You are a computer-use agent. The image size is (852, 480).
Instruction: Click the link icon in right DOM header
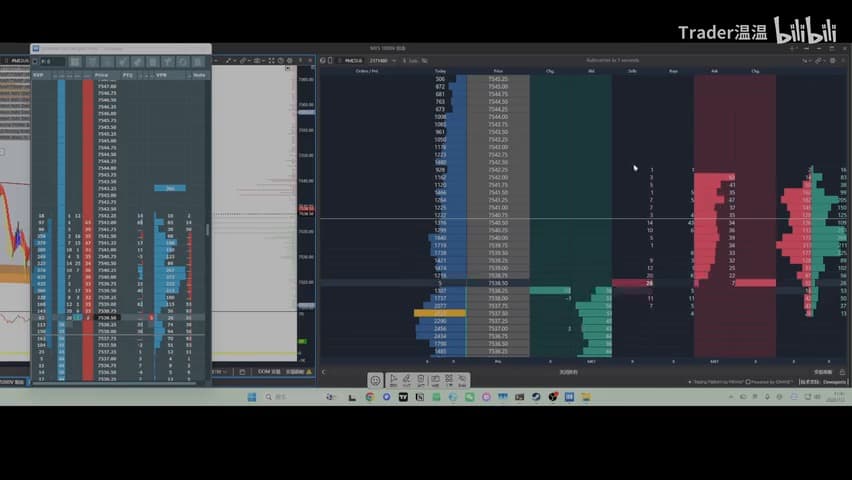pyautogui.click(x=818, y=60)
